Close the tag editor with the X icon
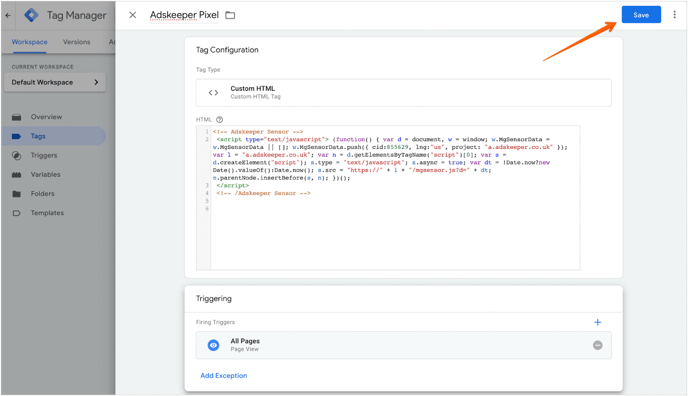Screen dimensions: 688x396 [x=133, y=15]
